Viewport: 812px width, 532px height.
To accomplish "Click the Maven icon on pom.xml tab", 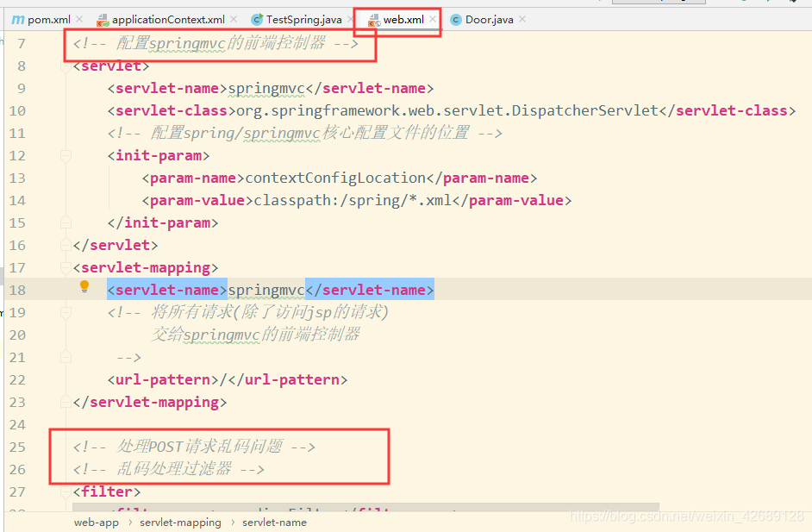I will click(17, 20).
